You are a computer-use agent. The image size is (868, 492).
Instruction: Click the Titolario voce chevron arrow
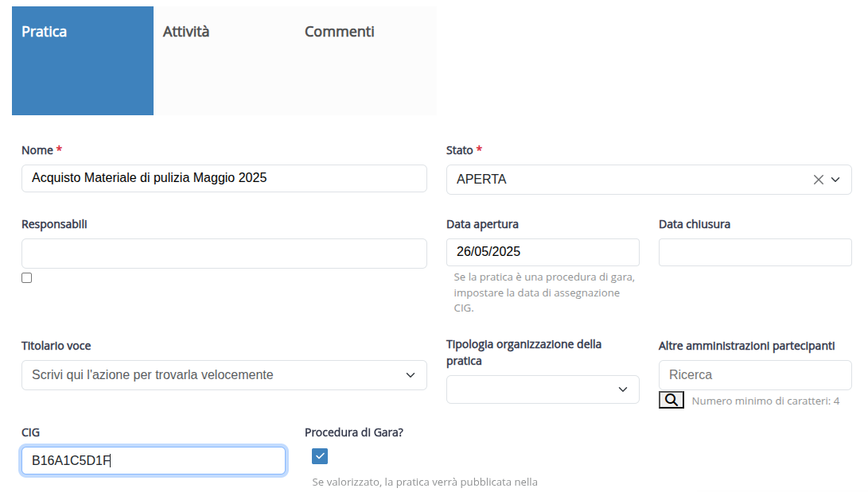click(x=411, y=375)
